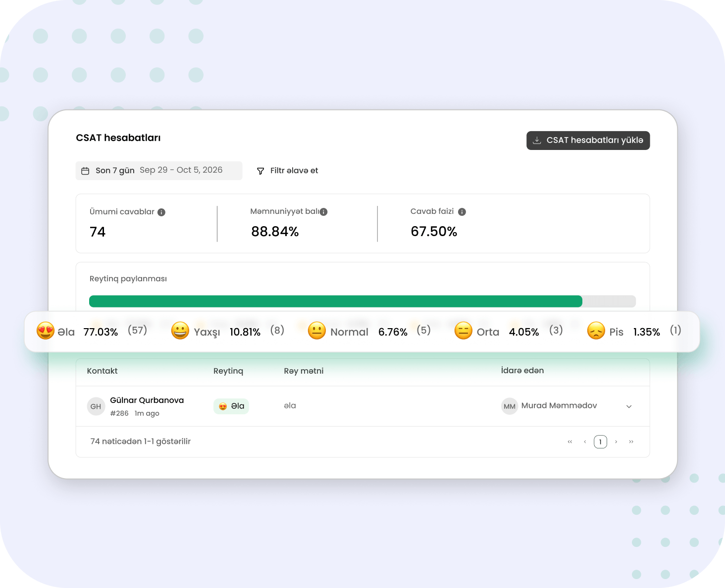
Task: Click CSAT hesabatları yüklə download button
Action: (x=588, y=141)
